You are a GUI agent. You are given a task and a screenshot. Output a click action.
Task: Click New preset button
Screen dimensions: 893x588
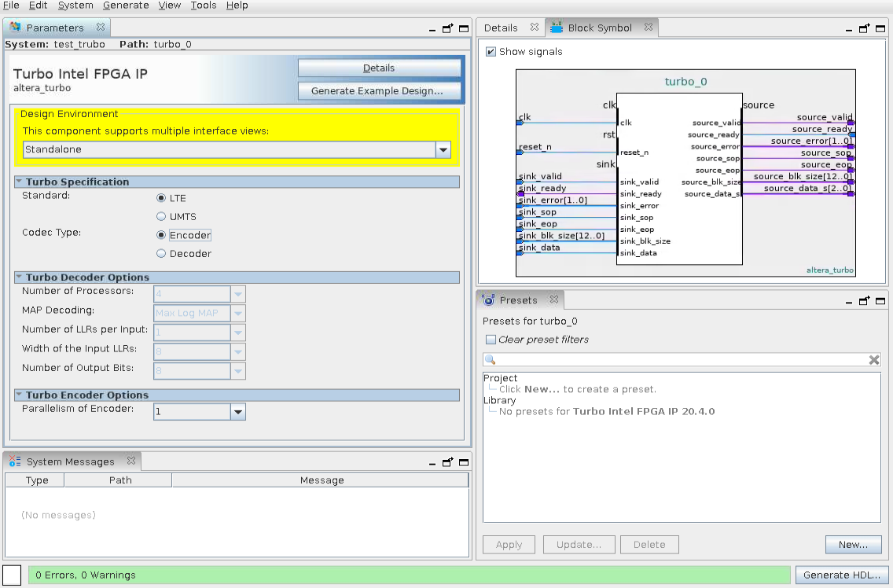853,545
